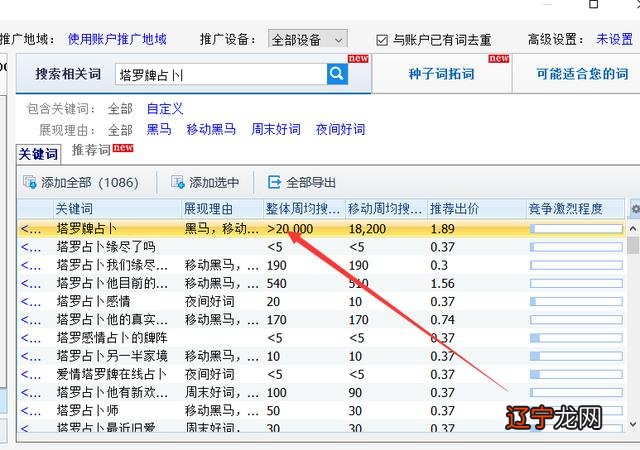Click the 18,200 mobile search value
The width and height of the screenshot is (640, 450).
[367, 229]
